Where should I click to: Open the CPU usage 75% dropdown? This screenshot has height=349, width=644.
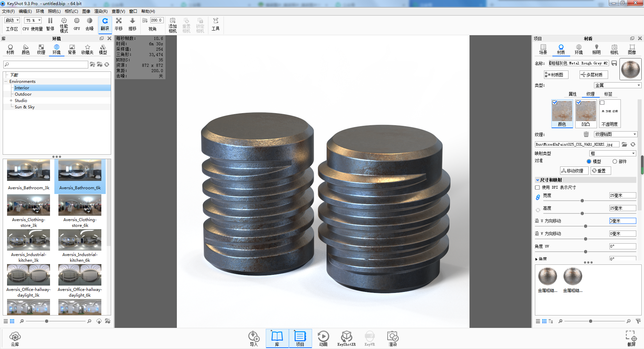[33, 20]
